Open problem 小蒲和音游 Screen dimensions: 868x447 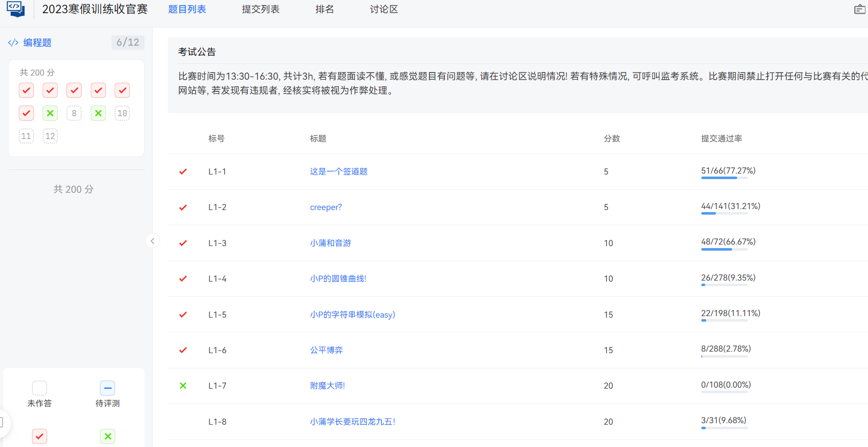[x=331, y=243]
